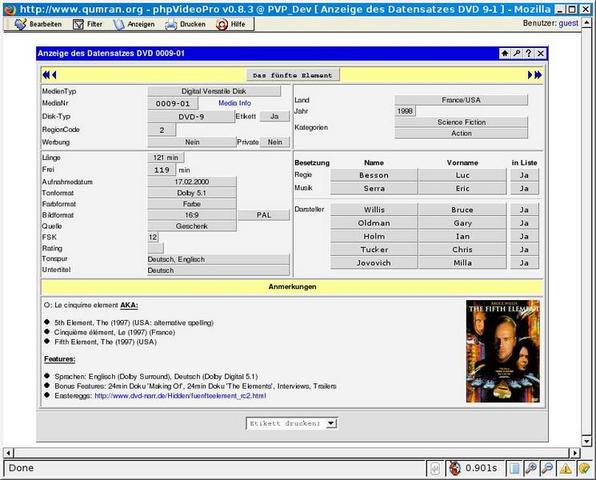Jump to first record with double-left arrow
Screen dimensions: 596x480
[x=46, y=75]
